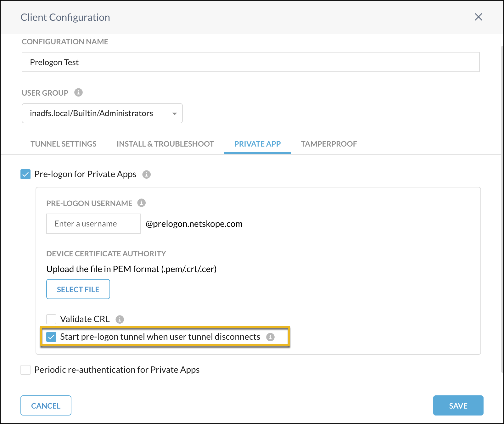
Task: Click the Device Certificate Authority label
Action: pos(106,254)
